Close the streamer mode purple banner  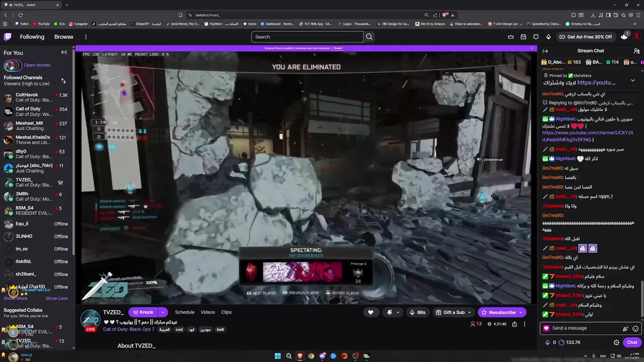532,48
